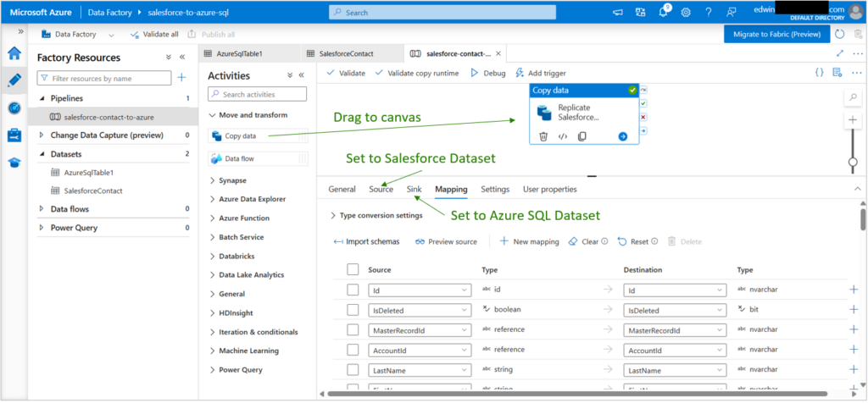Click the Search activities field

[257, 94]
